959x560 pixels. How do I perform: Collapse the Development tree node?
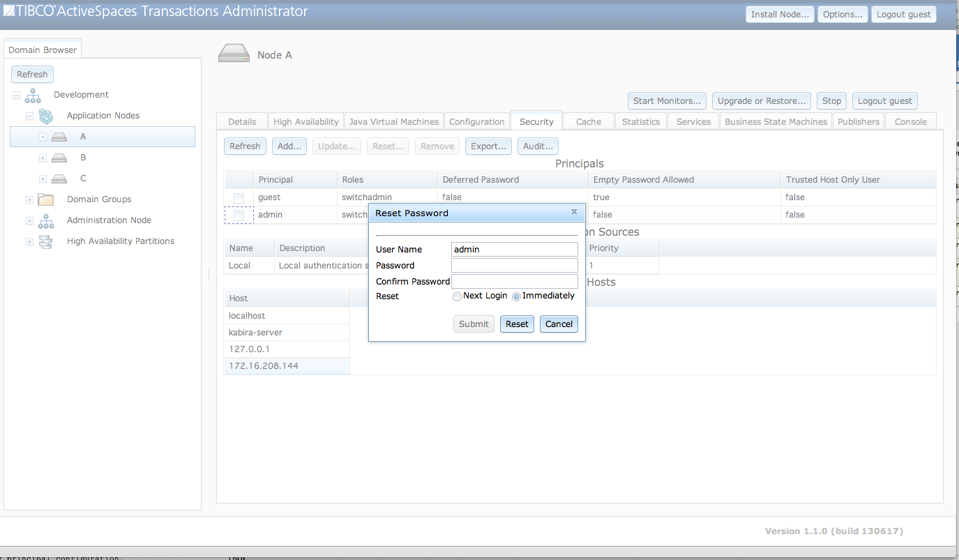pos(16,96)
